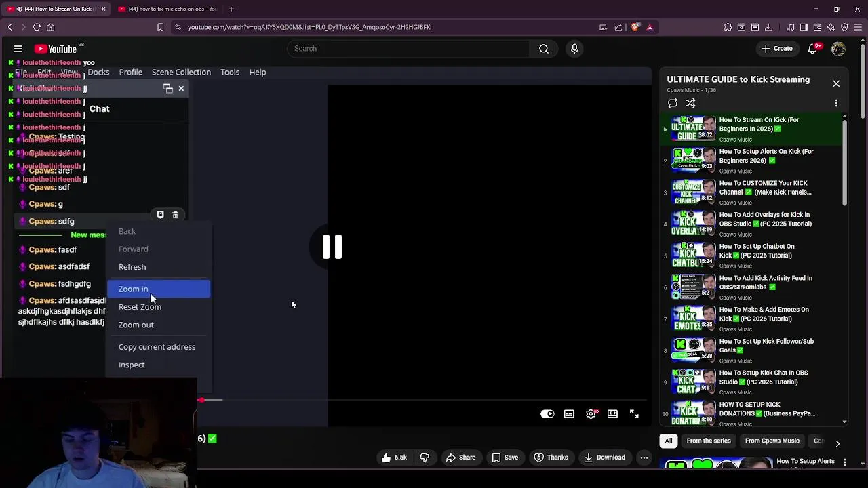Open OBS Scene Collection menu
The image size is (868, 488).
(181, 72)
